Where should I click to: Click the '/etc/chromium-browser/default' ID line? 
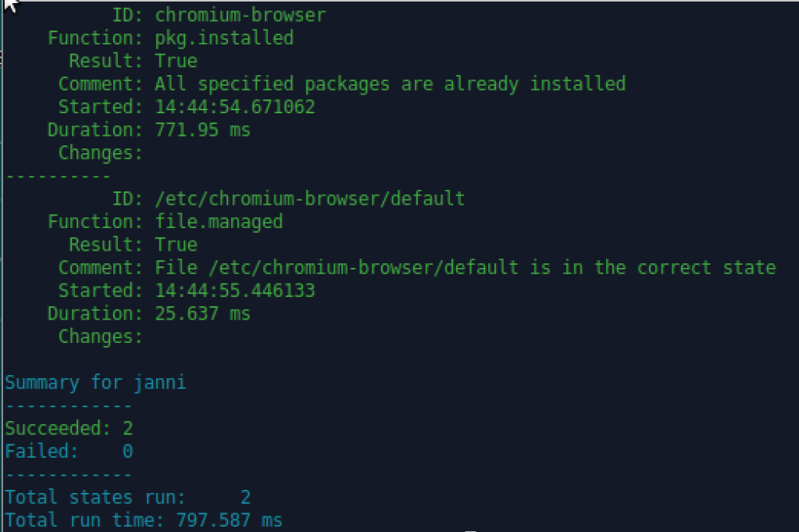(309, 198)
